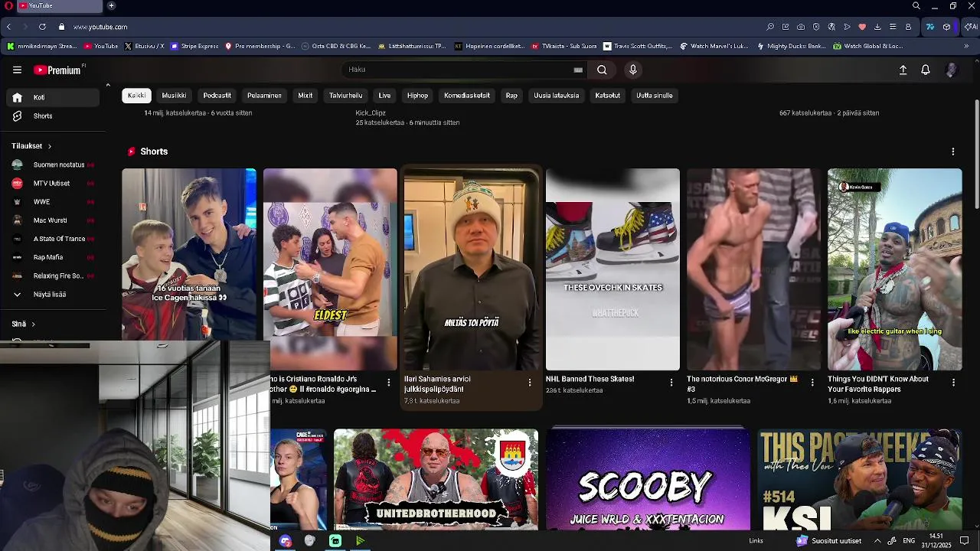Click the magnifier search button
This screenshot has width=980, height=551.
(x=602, y=70)
